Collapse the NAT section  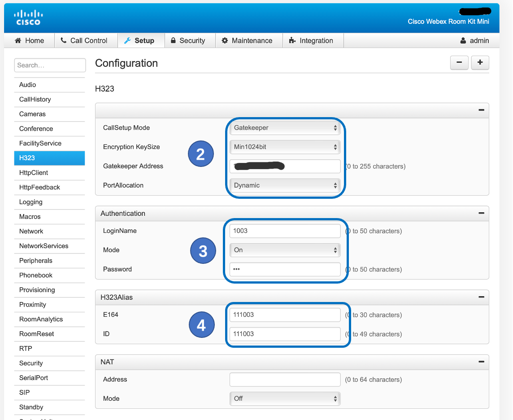point(481,362)
